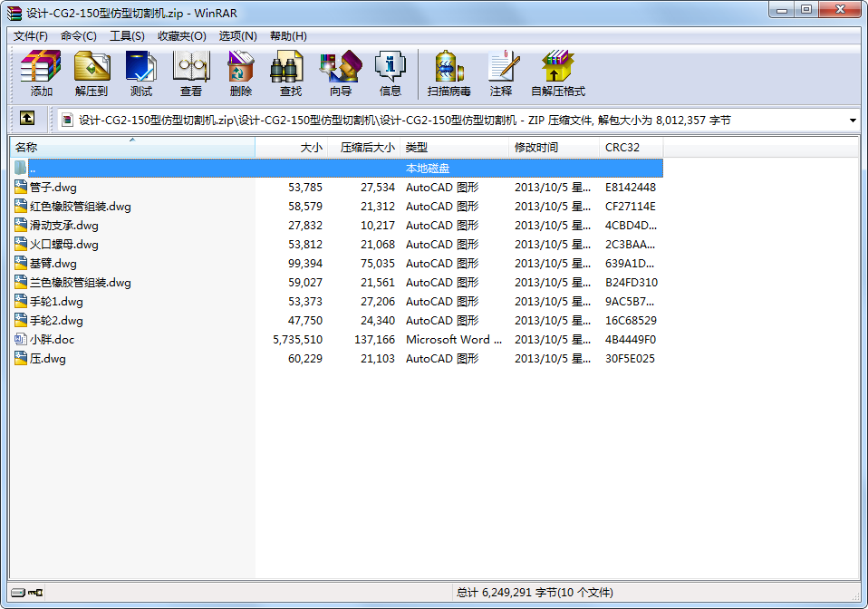Go up one folder level arrow icon
This screenshot has height=609, width=868.
pyautogui.click(x=27, y=118)
